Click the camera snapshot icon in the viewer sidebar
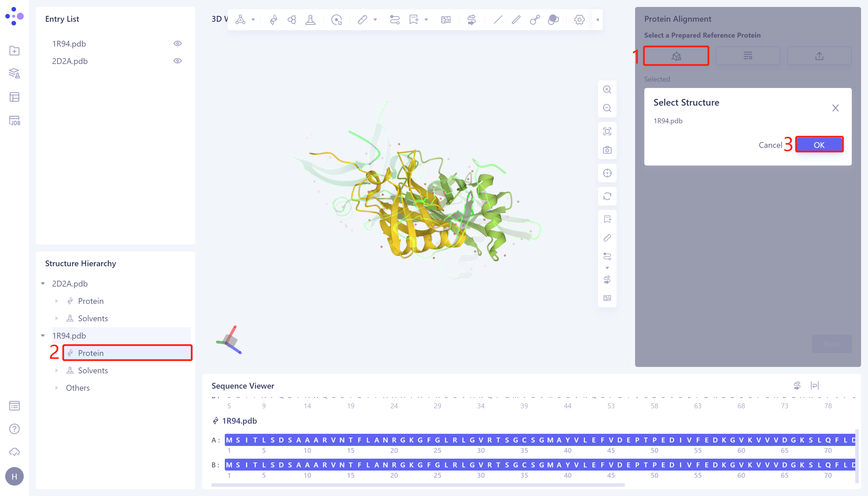 [x=607, y=150]
